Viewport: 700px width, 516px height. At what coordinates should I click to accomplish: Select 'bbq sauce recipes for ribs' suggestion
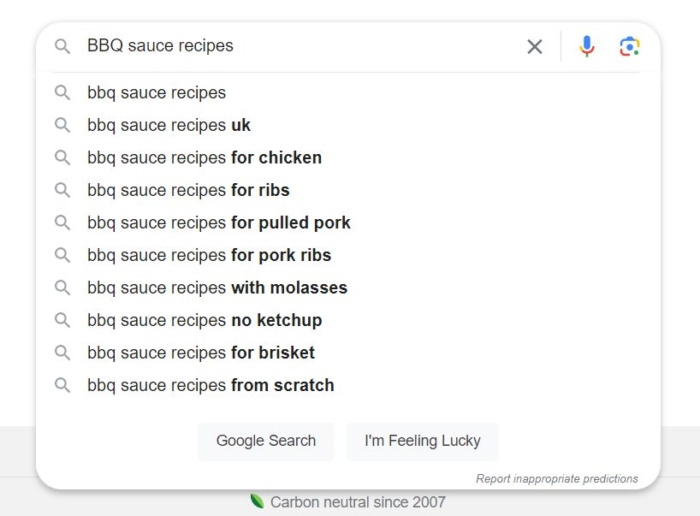pos(348,190)
